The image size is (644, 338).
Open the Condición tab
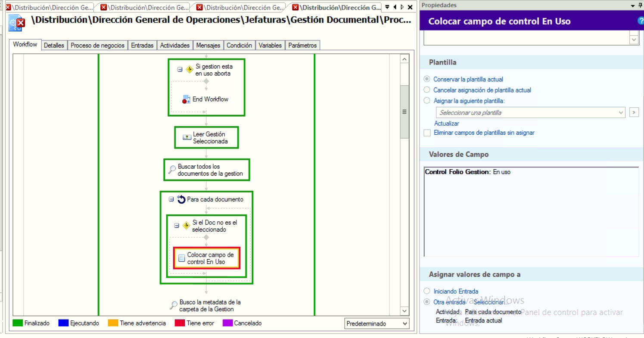coord(239,45)
